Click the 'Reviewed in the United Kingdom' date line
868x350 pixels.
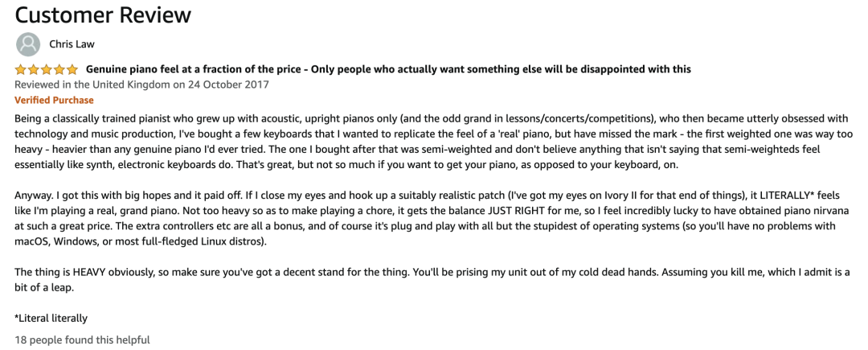141,84
